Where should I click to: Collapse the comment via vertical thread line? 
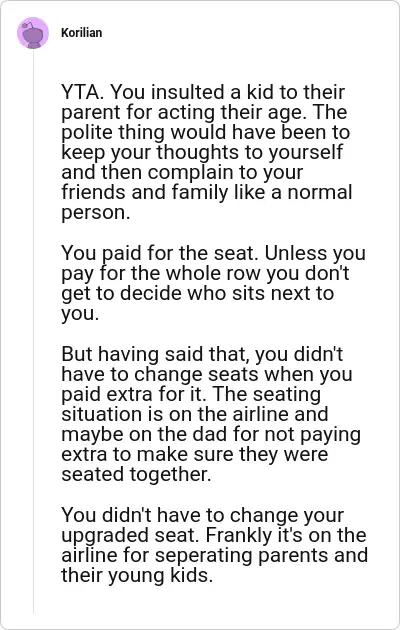click(x=33, y=331)
